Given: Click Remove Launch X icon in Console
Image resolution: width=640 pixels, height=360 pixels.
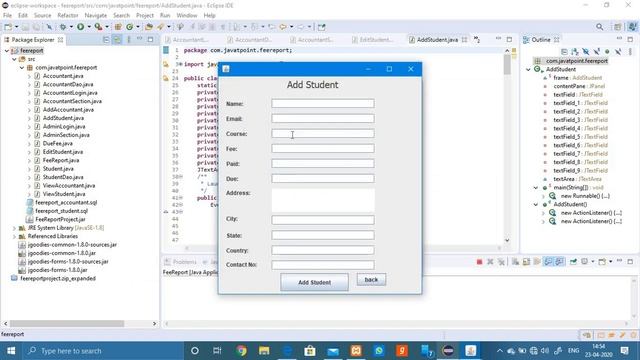Looking at the screenshot, I should point(490,262).
